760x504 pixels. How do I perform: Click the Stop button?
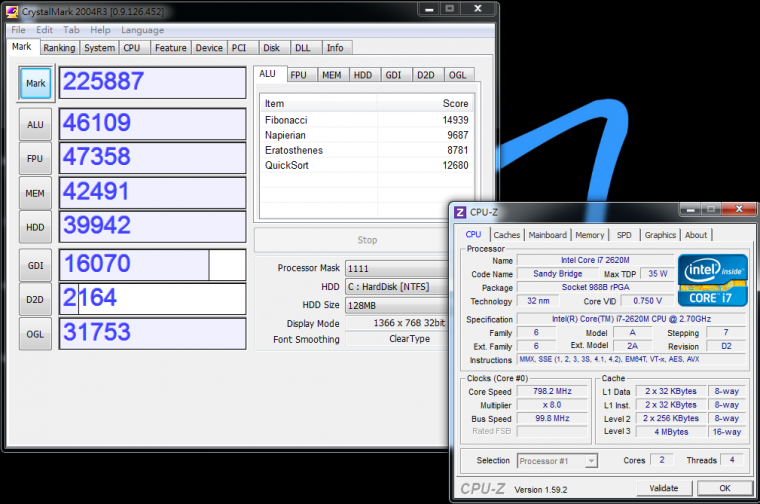click(x=367, y=240)
